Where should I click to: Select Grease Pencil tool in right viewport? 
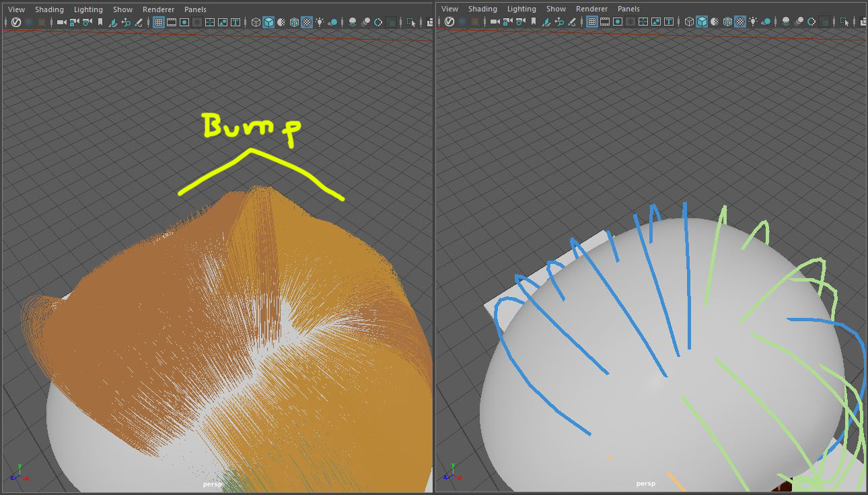click(572, 22)
